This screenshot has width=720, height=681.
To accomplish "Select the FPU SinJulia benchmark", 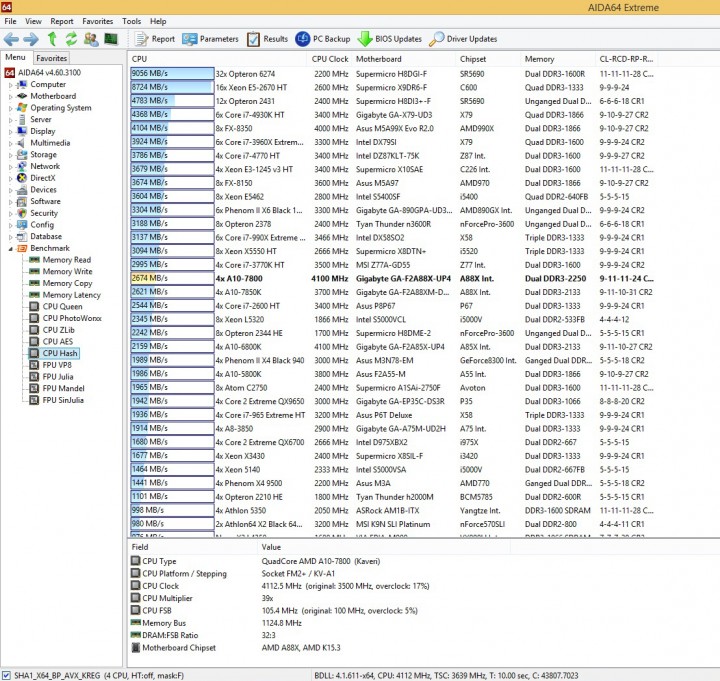I will click(63, 400).
